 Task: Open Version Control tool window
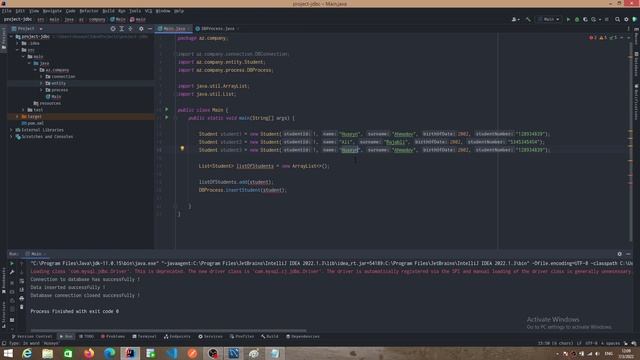coord(31,336)
